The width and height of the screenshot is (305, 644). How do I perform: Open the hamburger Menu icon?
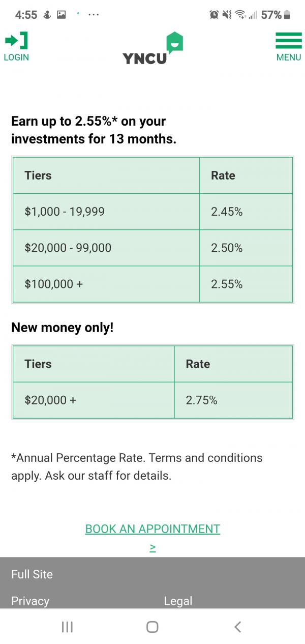click(288, 41)
